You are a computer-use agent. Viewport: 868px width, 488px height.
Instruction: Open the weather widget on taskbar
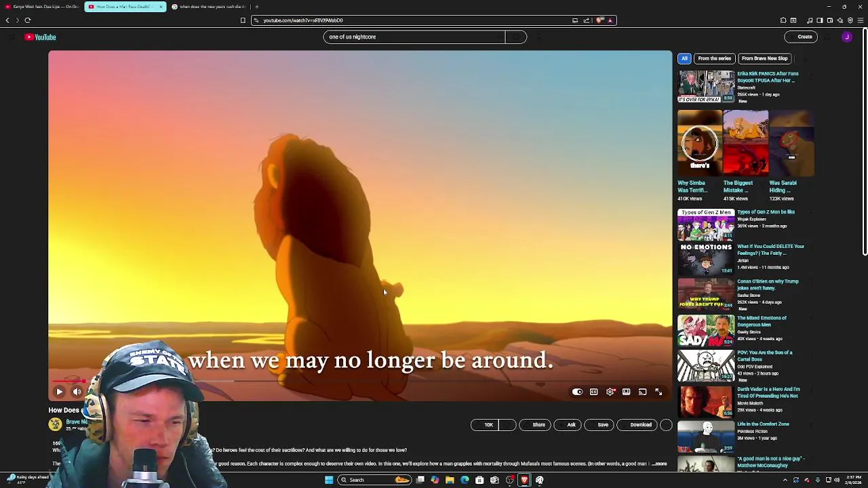click(x=27, y=480)
